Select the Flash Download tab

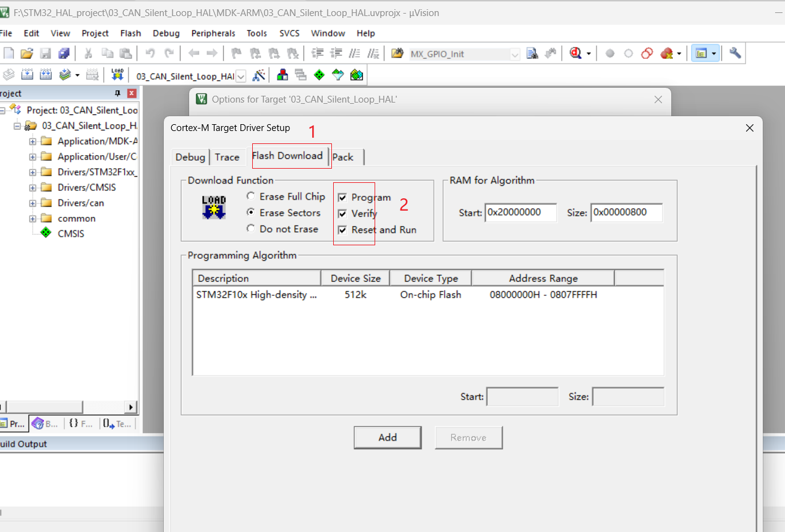(x=287, y=156)
